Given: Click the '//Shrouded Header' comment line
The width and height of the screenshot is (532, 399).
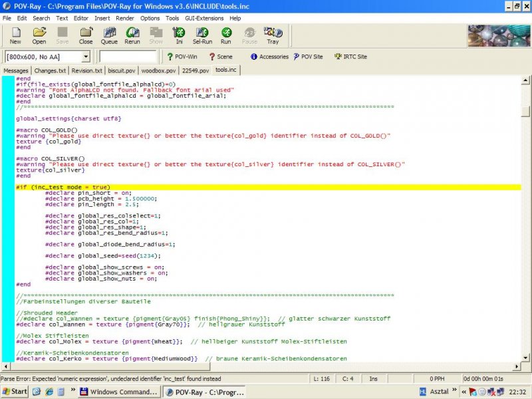Looking at the screenshot, I should 47,313.
